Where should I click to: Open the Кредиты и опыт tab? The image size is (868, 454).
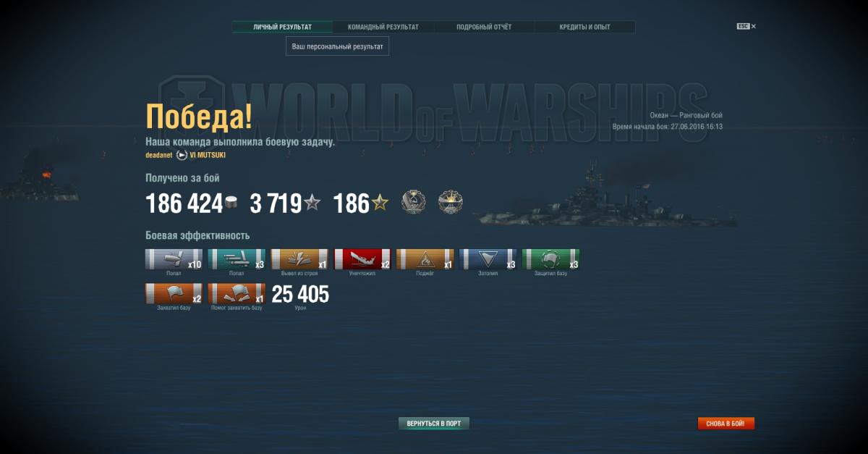(x=584, y=27)
